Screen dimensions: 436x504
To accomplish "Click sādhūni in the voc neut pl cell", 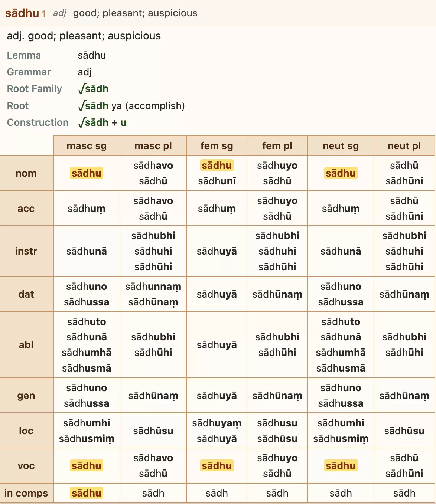I will (404, 474).
